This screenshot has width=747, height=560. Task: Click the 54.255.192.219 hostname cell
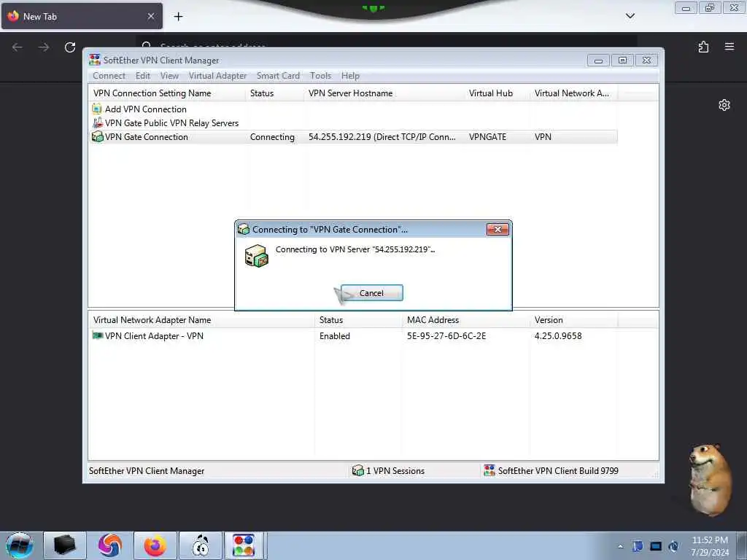[382, 137]
